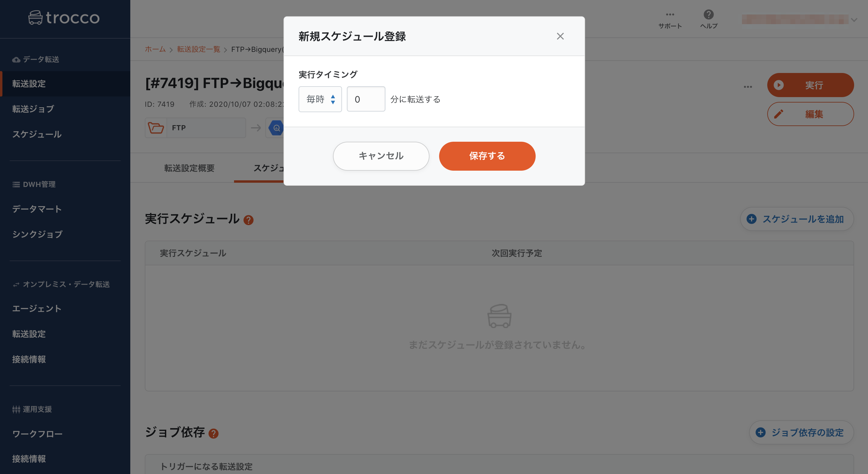Open 接続情報 under 運用支援
Screen dimensions: 868x474
tap(65, 459)
